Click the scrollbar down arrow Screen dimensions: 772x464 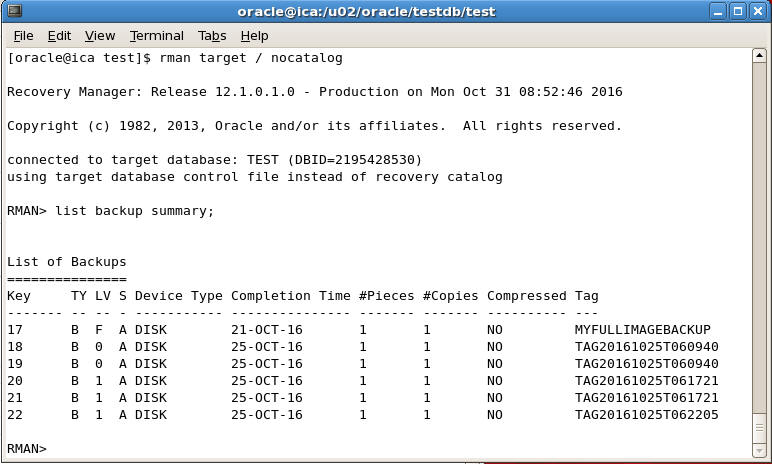761,449
